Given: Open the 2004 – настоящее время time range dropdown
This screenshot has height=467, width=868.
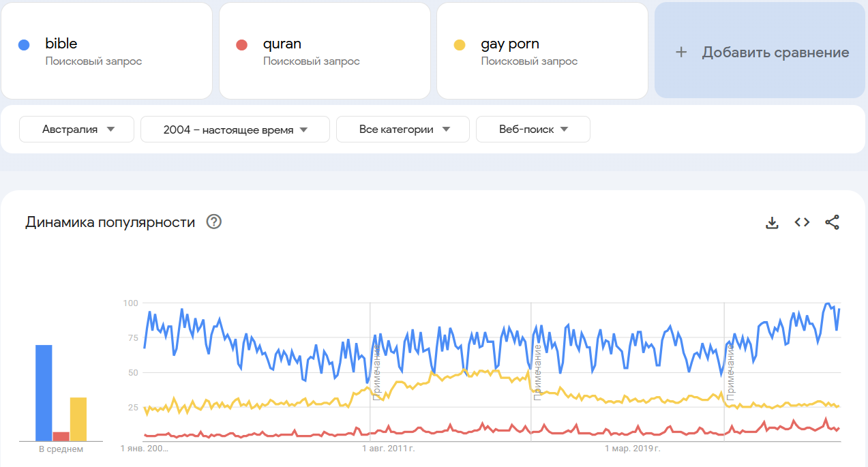Looking at the screenshot, I should coord(235,130).
